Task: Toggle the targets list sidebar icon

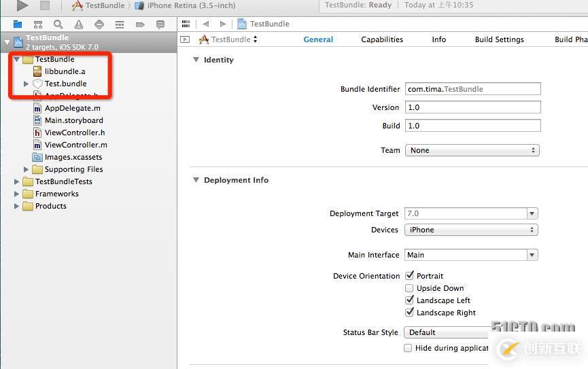Action: click(x=185, y=39)
